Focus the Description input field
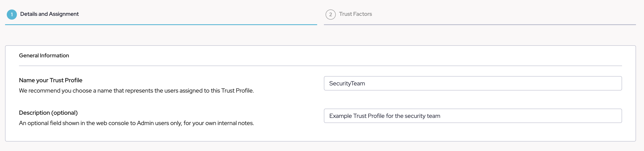This screenshot has width=644, height=151. pyautogui.click(x=473, y=116)
